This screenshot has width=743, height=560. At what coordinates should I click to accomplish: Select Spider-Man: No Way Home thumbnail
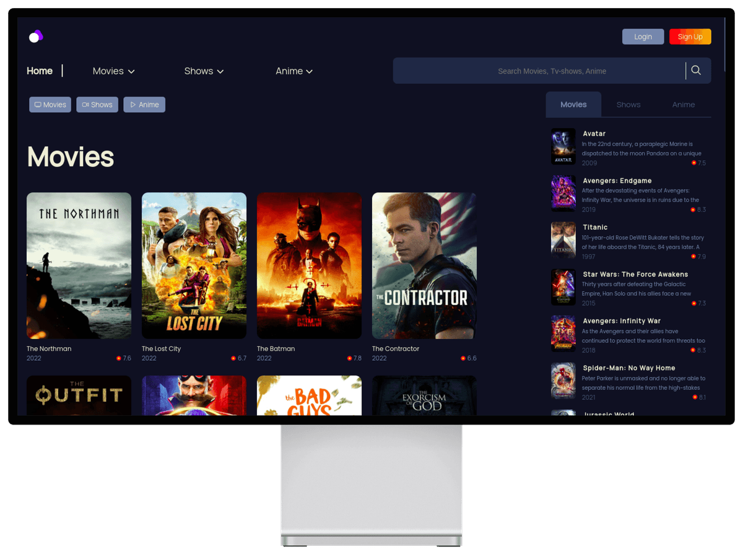coord(563,381)
